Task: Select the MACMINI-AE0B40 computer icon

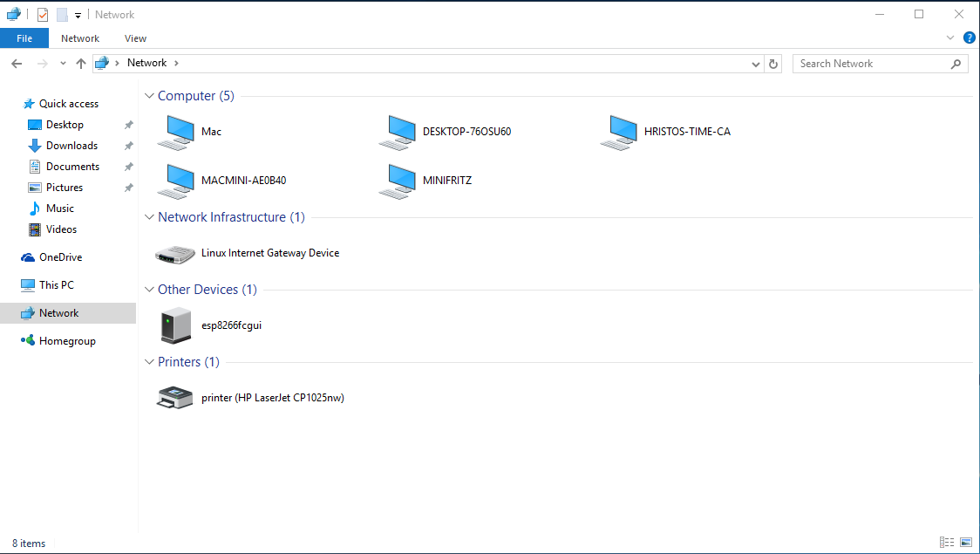Action: [x=176, y=181]
